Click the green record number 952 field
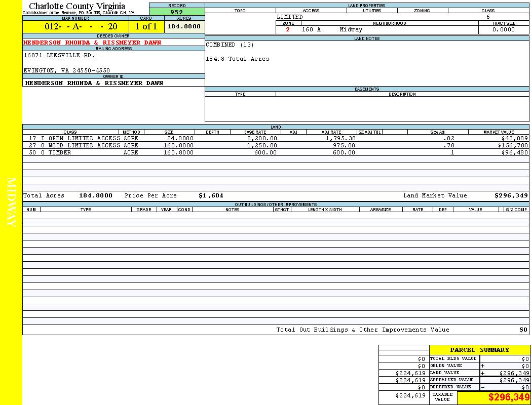Screen dimensions: 532x405 [177, 12]
